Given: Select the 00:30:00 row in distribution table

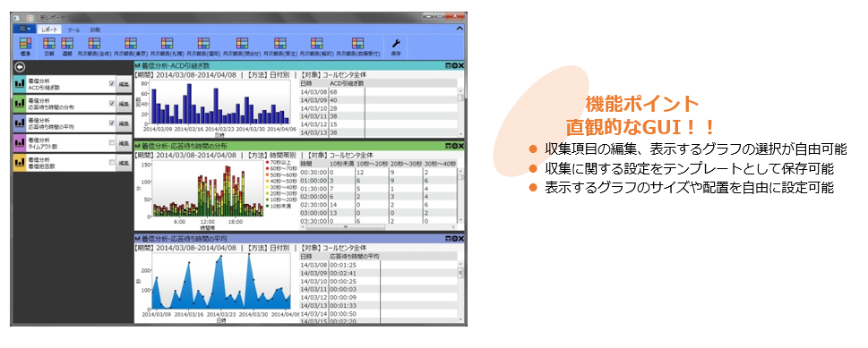Looking at the screenshot, I should (x=379, y=172).
